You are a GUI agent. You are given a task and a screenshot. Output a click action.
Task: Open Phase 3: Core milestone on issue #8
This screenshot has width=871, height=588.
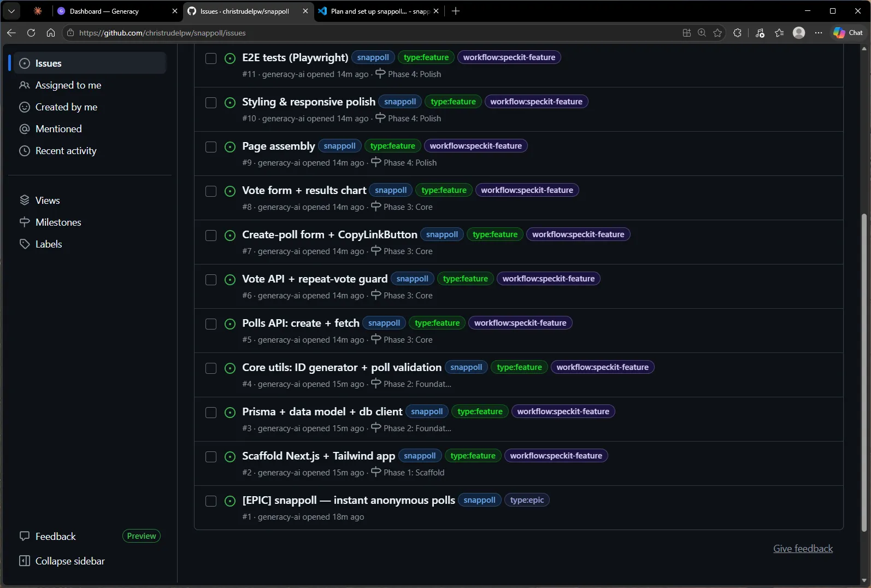click(402, 207)
